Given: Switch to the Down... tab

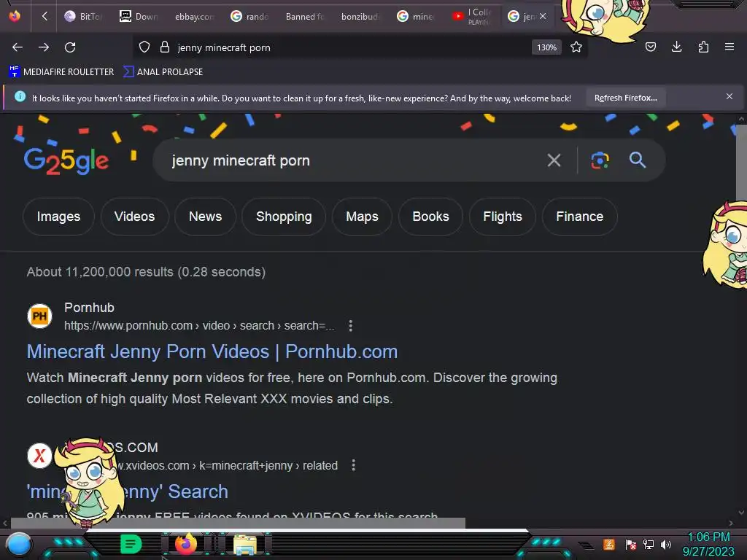Looking at the screenshot, I should (x=138, y=16).
